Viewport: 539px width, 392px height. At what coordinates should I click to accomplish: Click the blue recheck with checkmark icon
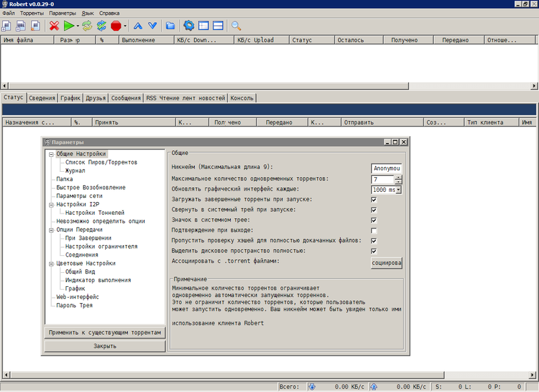coord(102,26)
